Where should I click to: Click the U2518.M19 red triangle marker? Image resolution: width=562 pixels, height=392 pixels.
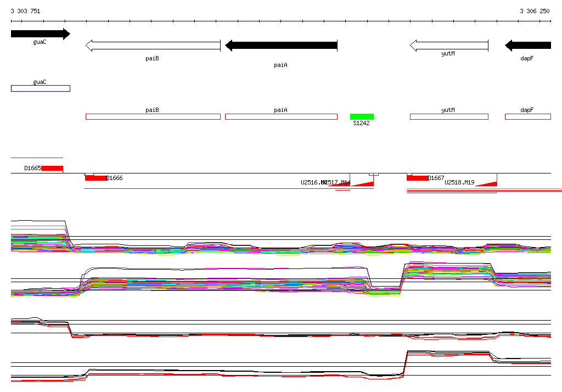[x=488, y=183]
